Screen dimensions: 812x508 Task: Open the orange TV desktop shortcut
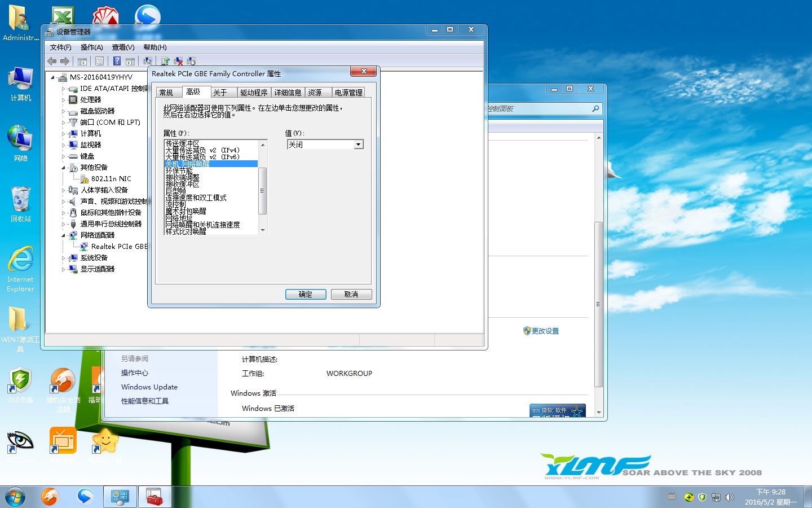coord(63,446)
